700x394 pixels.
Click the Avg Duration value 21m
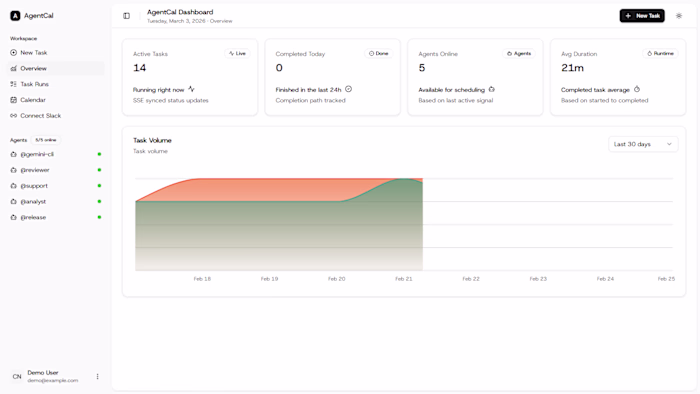(572, 68)
